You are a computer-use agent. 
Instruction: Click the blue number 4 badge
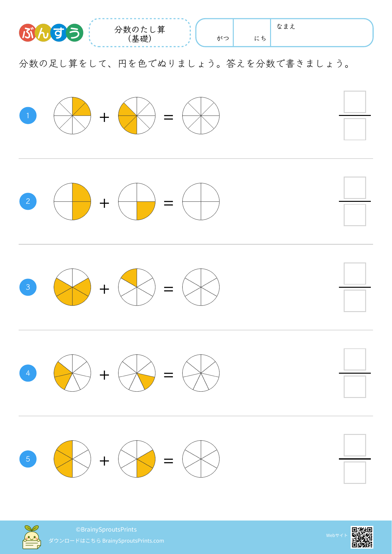tap(28, 373)
